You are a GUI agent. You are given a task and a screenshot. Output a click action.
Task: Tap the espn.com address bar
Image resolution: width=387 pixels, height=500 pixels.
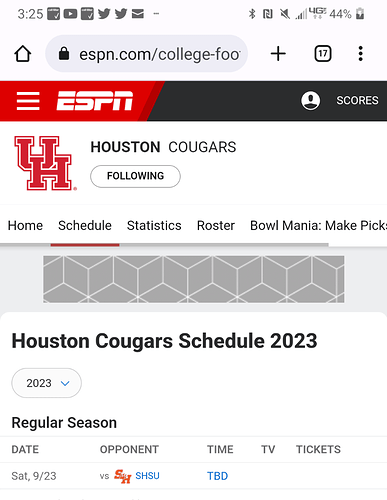147,54
